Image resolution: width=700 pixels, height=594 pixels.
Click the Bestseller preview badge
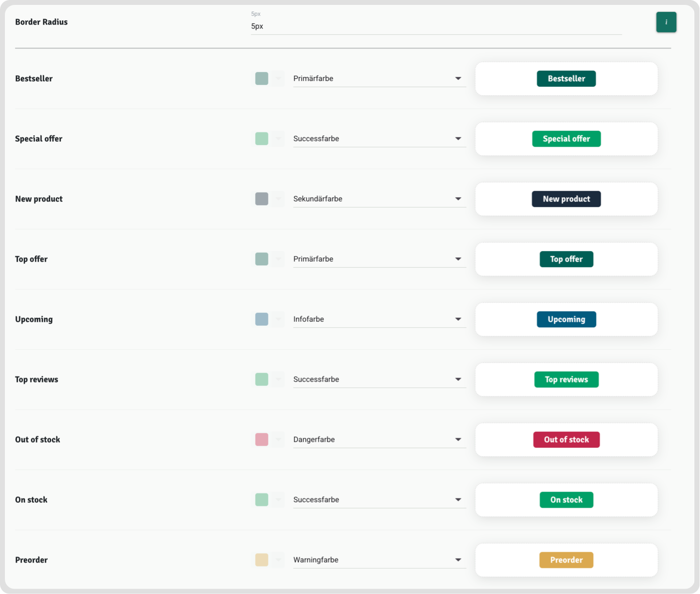coord(566,78)
